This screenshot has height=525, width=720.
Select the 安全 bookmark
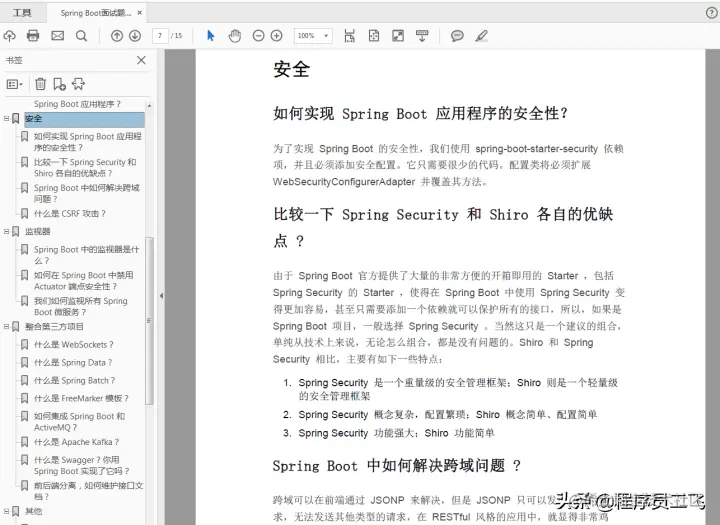click(x=84, y=119)
